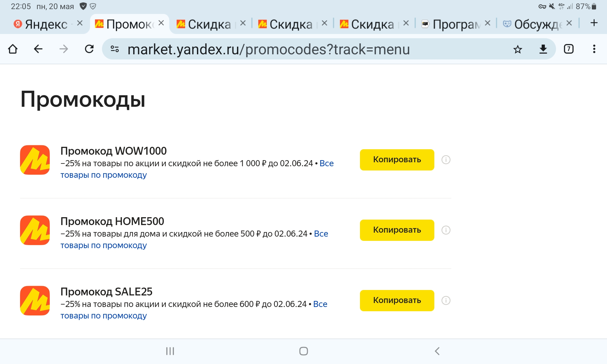
Task: Tap the download page icon
Action: (x=543, y=49)
